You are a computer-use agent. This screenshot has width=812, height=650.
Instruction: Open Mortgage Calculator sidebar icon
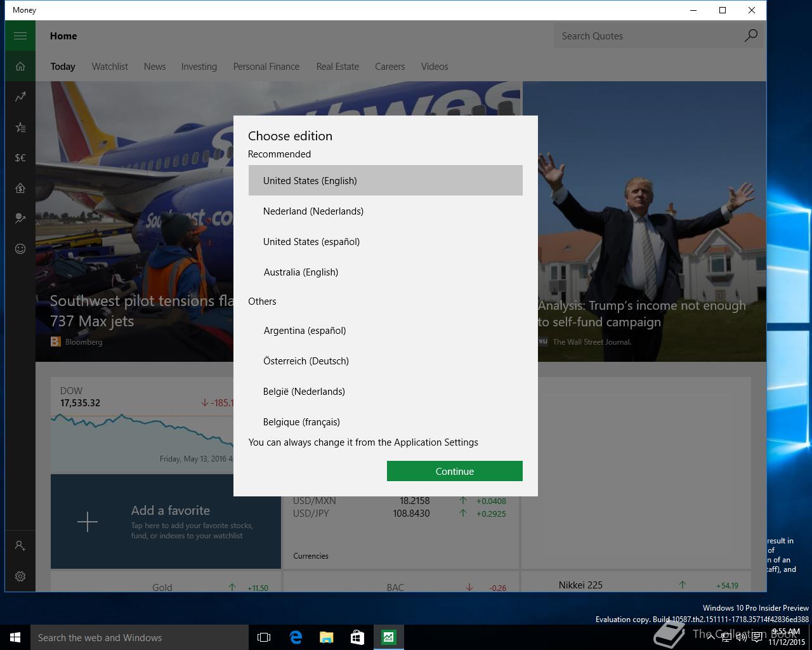[20, 188]
